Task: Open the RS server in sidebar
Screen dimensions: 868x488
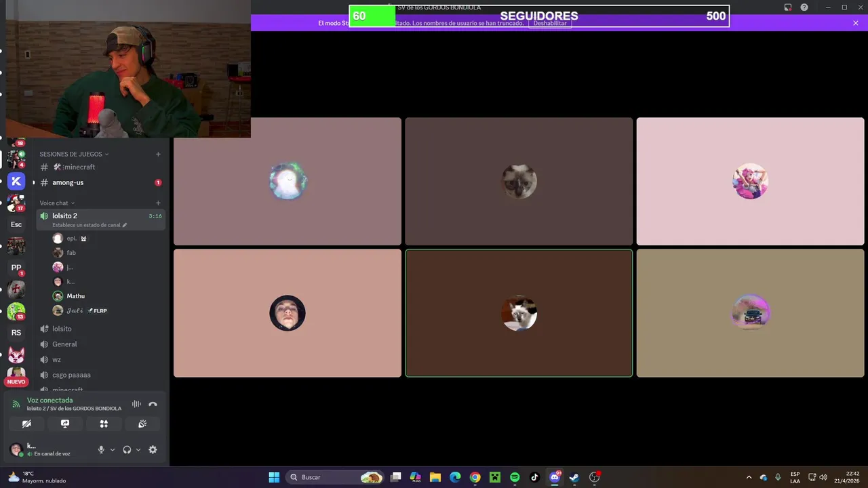Action: (16, 333)
